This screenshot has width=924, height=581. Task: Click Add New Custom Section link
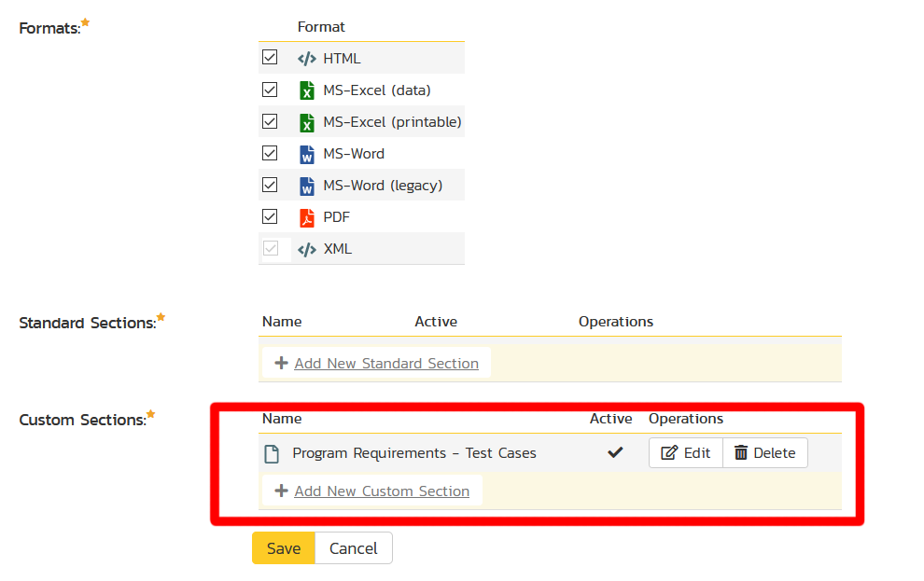(x=381, y=491)
